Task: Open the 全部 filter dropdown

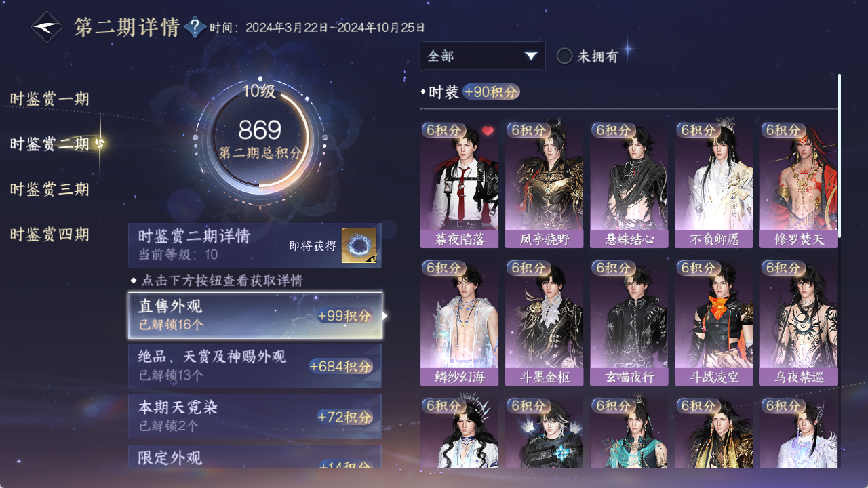Action: [x=482, y=56]
